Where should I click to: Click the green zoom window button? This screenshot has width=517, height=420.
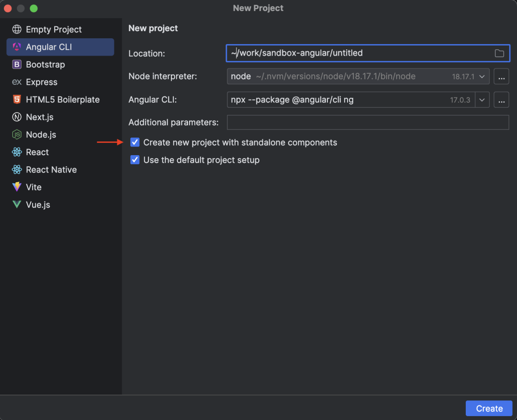(x=34, y=8)
